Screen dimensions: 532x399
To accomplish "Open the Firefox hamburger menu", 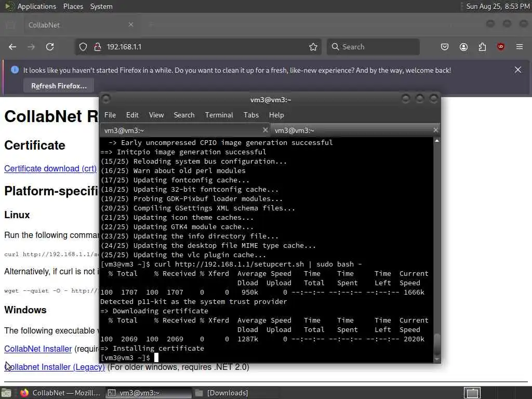I will [520, 47].
